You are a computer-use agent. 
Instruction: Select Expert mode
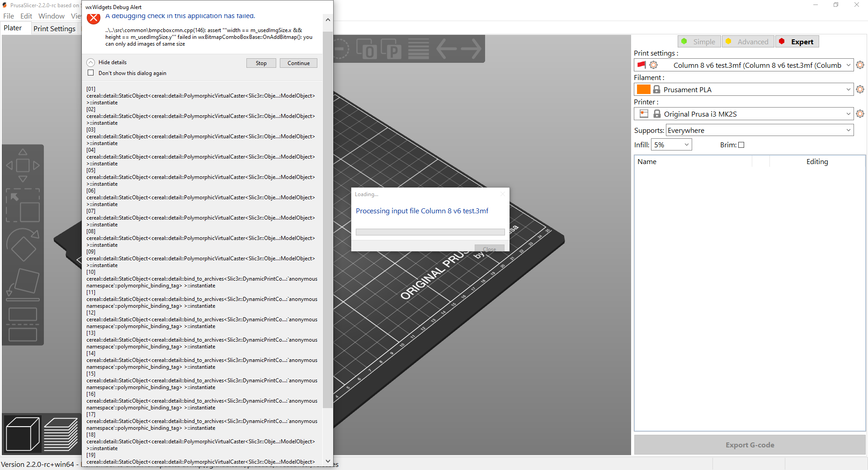[x=797, y=41]
